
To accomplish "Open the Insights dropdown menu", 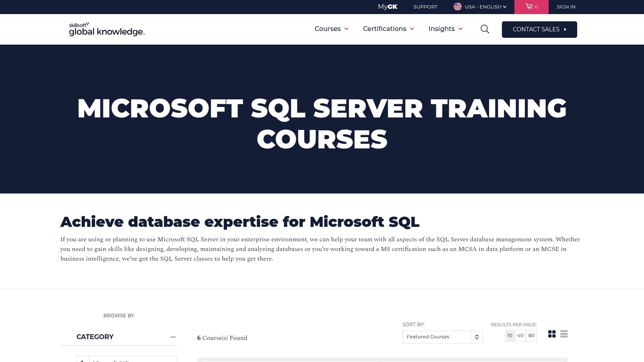I will (x=446, y=29).
